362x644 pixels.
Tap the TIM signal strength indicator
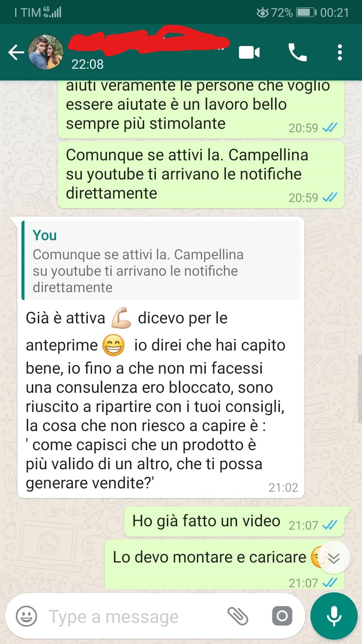click(x=53, y=12)
